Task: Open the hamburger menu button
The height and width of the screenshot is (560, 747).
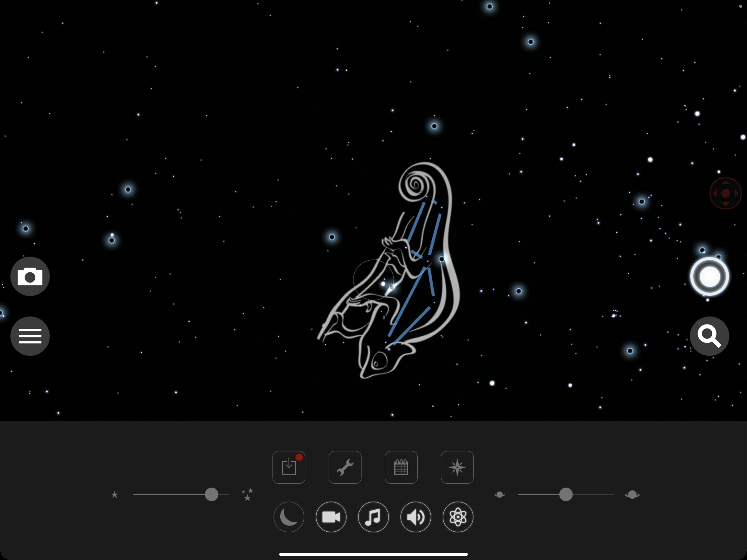Action: tap(30, 336)
